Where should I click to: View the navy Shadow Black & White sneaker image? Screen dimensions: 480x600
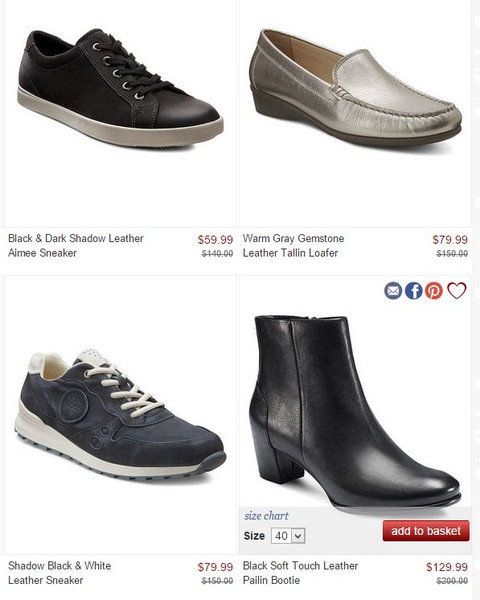click(120, 414)
